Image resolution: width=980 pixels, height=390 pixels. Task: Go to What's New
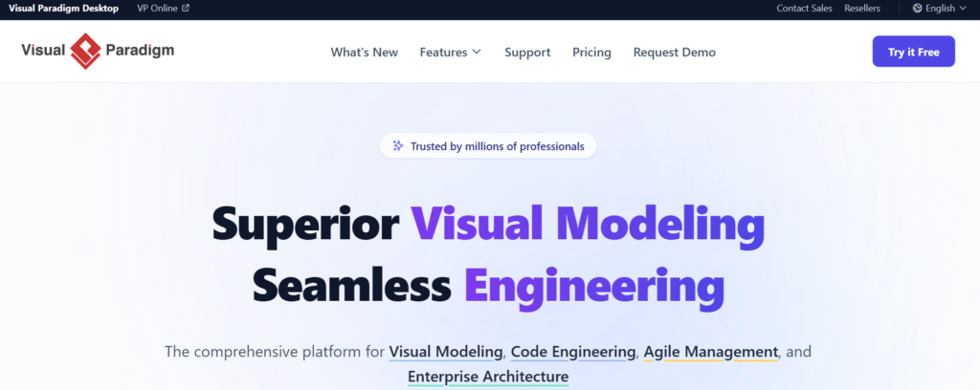365,53
